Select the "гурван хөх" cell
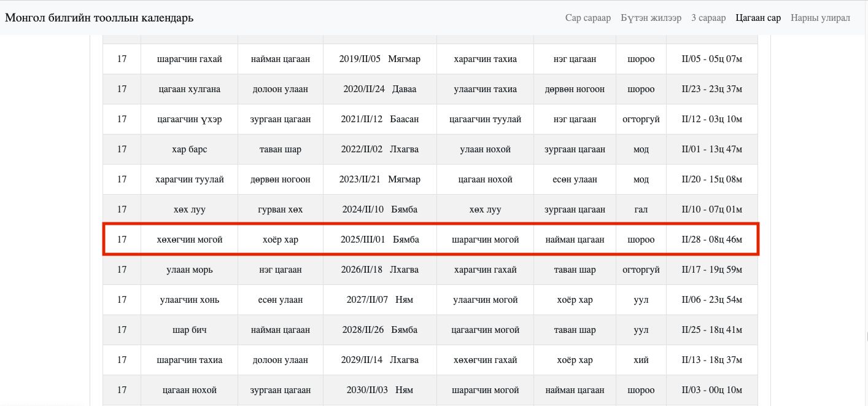The image size is (868, 406). [x=281, y=209]
